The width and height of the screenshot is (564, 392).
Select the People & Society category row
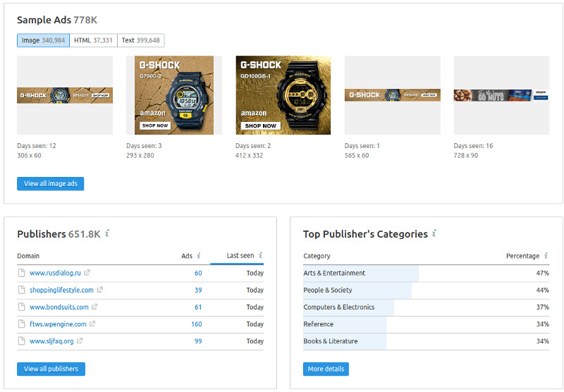(427, 290)
